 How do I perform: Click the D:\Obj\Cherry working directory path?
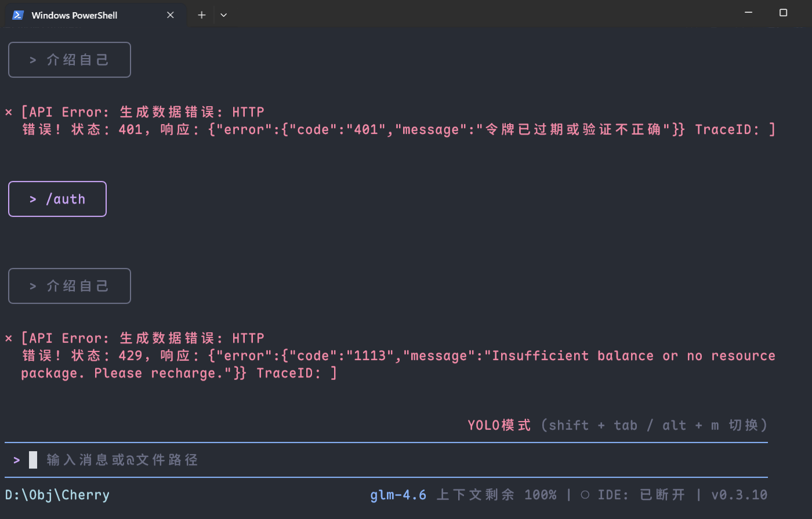(x=57, y=495)
